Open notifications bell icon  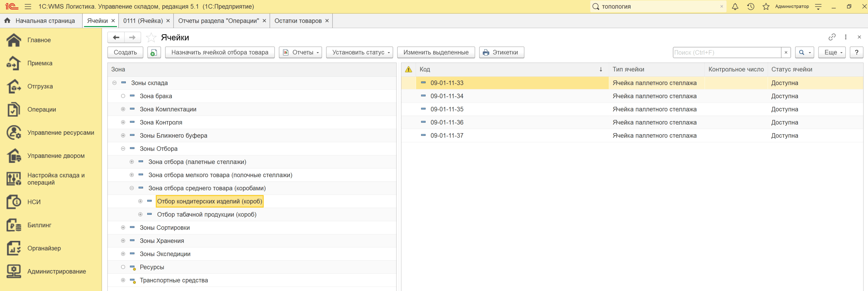(x=735, y=6)
